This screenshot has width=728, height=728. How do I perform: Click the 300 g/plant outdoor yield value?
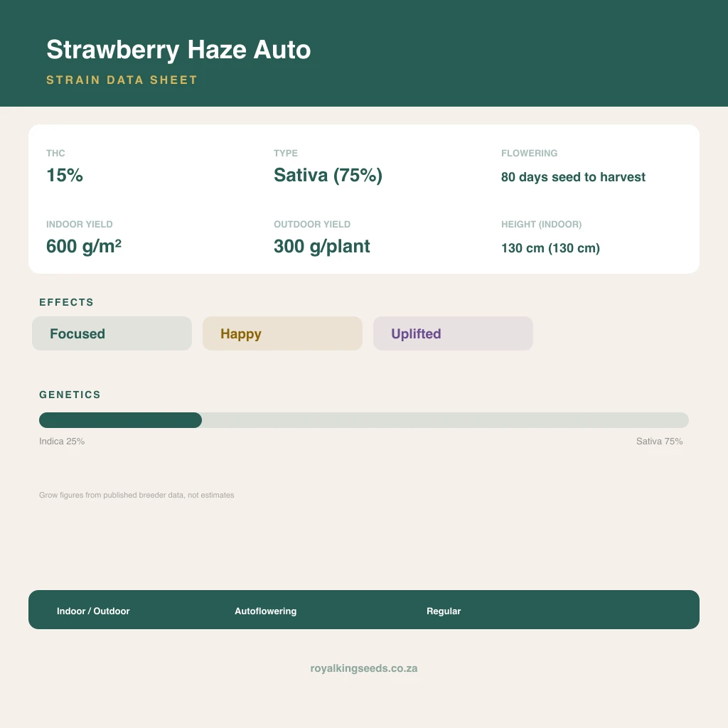tap(322, 246)
